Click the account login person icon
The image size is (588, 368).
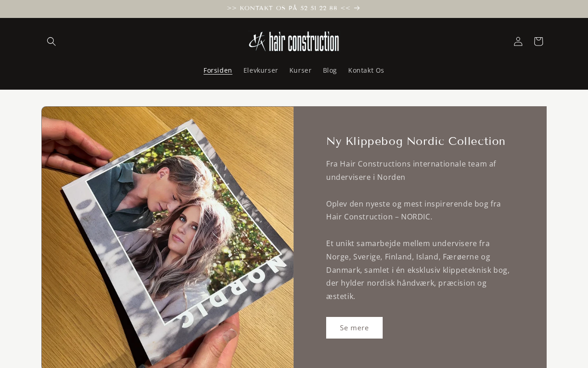[518, 41]
